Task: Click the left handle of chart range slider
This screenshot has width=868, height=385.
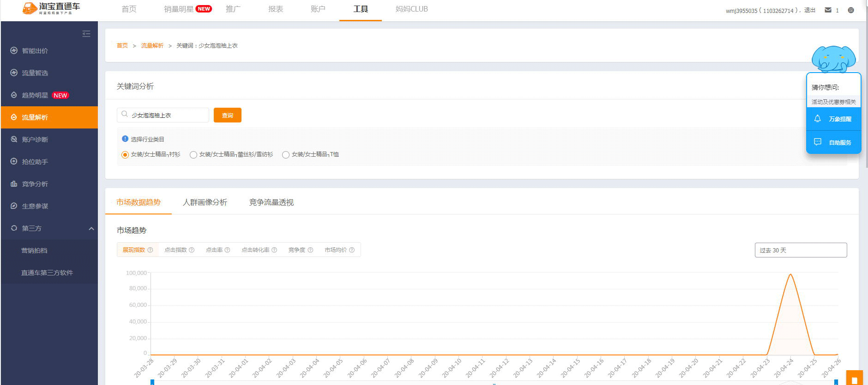Action: 152,382
